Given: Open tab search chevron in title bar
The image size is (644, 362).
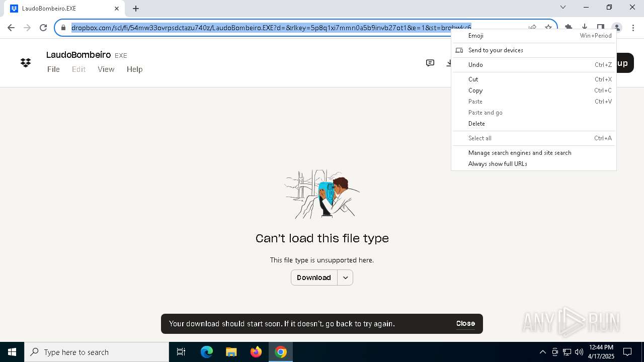Looking at the screenshot, I should (x=563, y=7).
